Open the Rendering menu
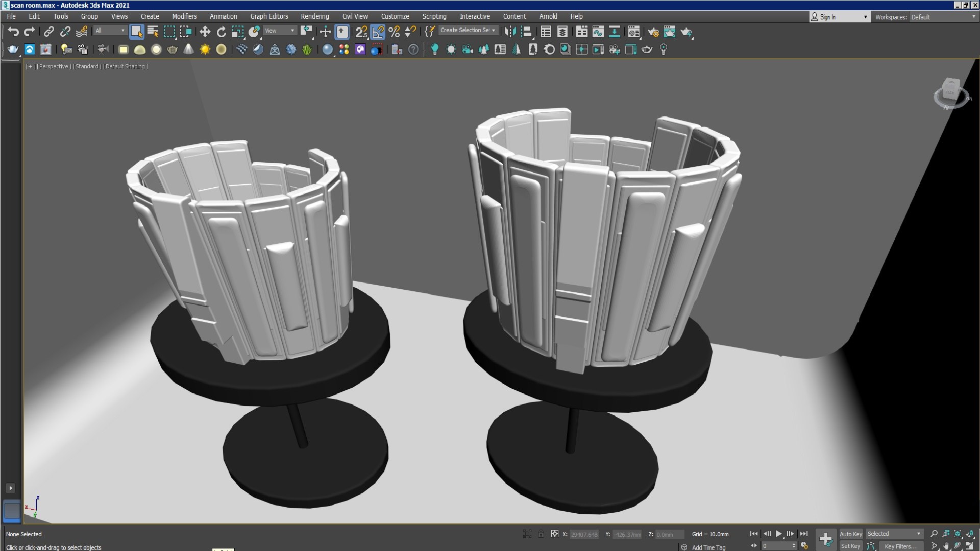980x551 pixels. click(314, 16)
